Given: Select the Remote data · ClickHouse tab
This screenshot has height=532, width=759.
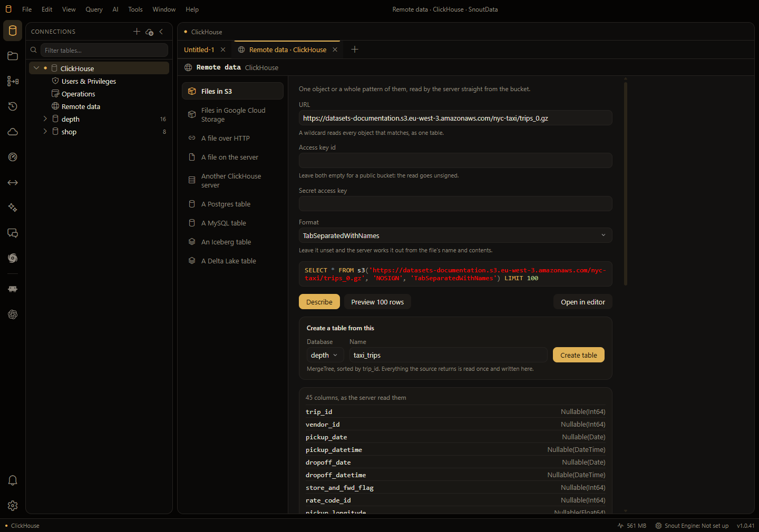Looking at the screenshot, I should (x=288, y=50).
